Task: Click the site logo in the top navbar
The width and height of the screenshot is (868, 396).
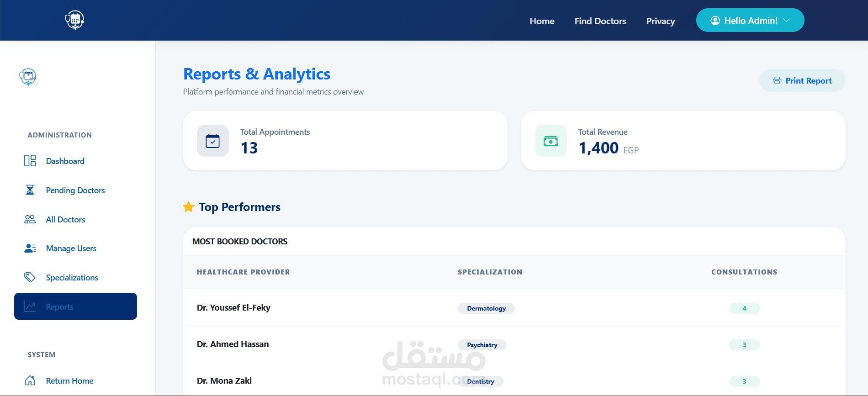Action: coord(74,20)
